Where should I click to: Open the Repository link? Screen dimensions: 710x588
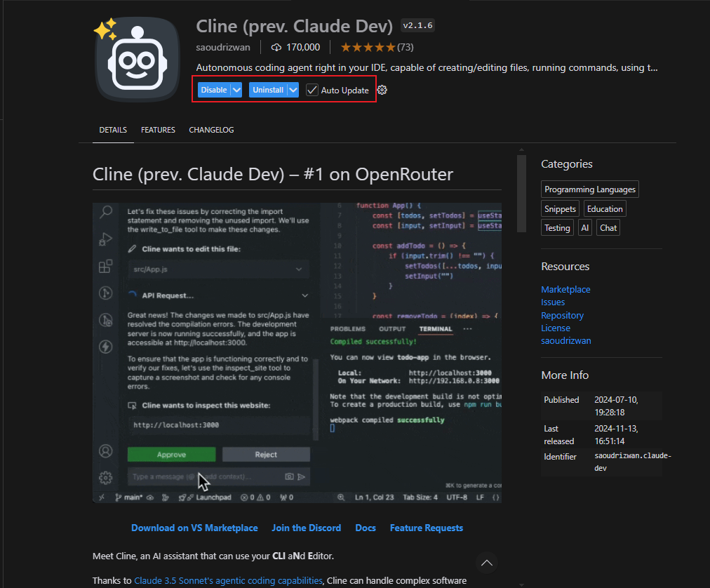[562, 315]
